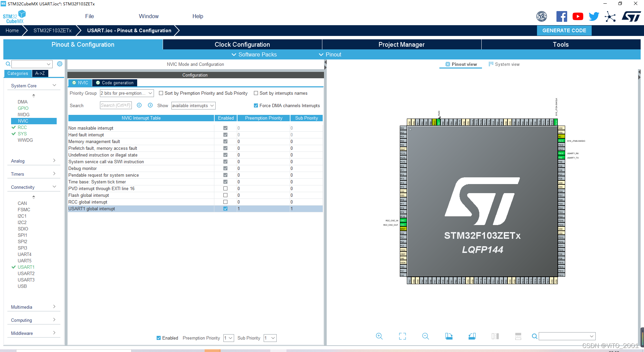Zoom in on the chip pinout
The height and width of the screenshot is (352, 644).
point(379,336)
